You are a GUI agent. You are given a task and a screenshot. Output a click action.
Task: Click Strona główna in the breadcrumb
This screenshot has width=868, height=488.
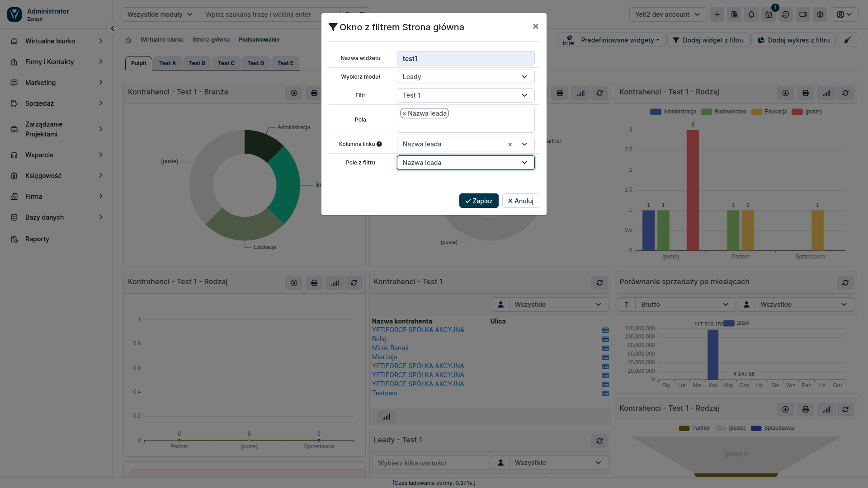click(211, 40)
